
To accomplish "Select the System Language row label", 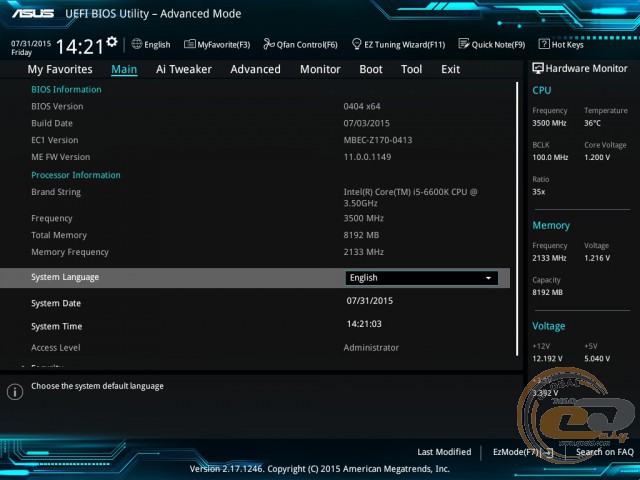I will pos(65,277).
